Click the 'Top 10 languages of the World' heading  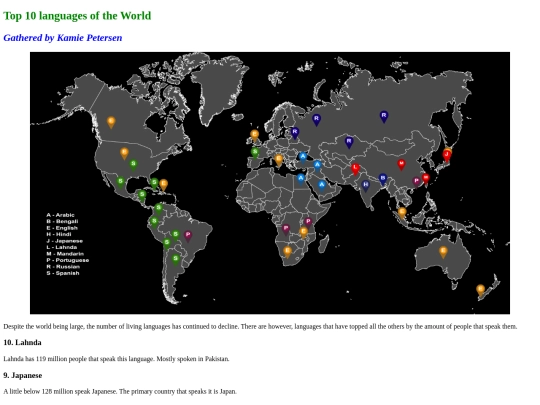[77, 16]
